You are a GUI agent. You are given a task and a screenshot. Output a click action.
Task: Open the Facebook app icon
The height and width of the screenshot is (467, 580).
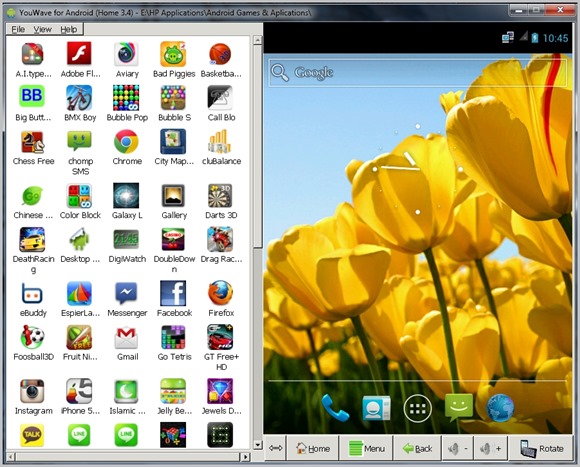click(x=173, y=293)
